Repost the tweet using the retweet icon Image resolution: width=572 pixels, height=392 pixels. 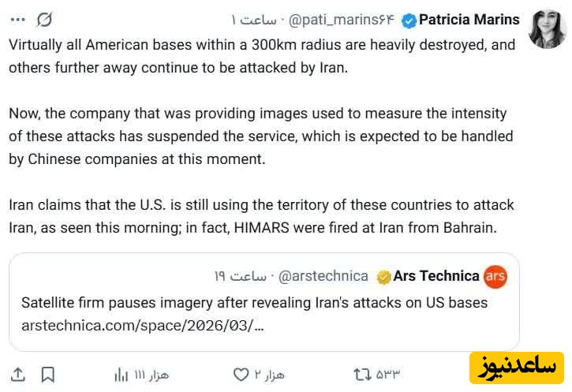[362, 374]
